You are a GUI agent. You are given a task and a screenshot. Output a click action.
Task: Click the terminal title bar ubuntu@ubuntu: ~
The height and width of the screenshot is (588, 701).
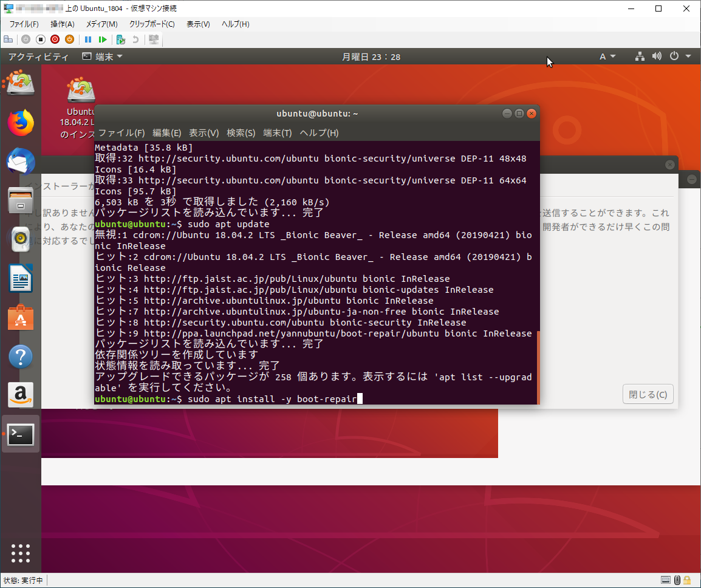click(x=317, y=114)
